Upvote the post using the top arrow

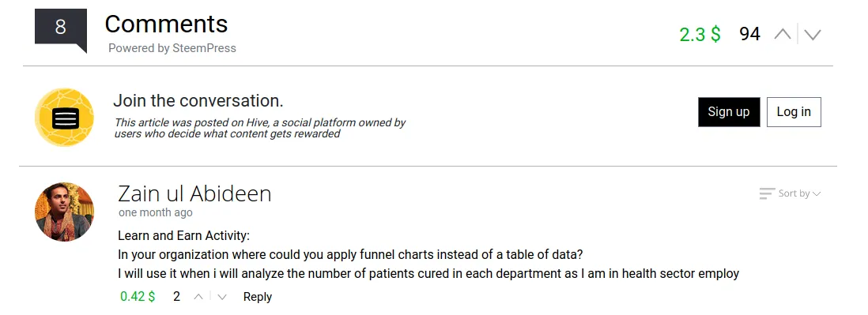pyautogui.click(x=782, y=34)
